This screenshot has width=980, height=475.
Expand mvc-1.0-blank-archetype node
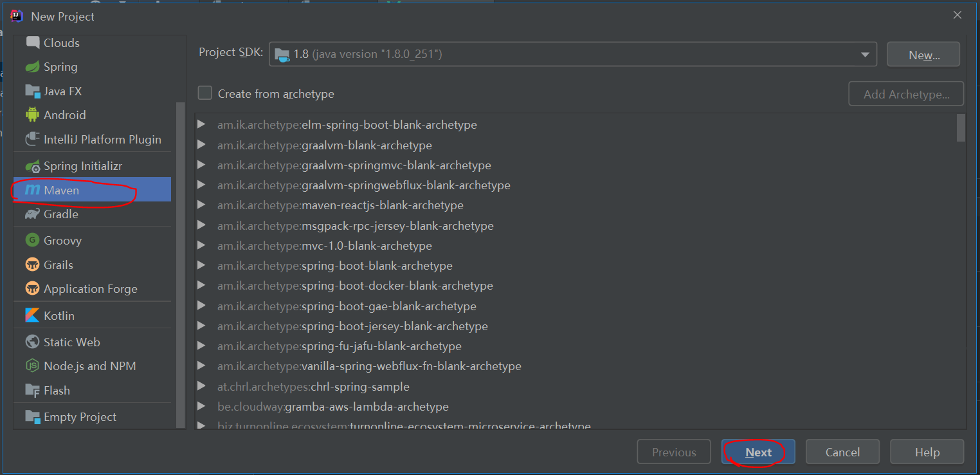pyautogui.click(x=202, y=245)
